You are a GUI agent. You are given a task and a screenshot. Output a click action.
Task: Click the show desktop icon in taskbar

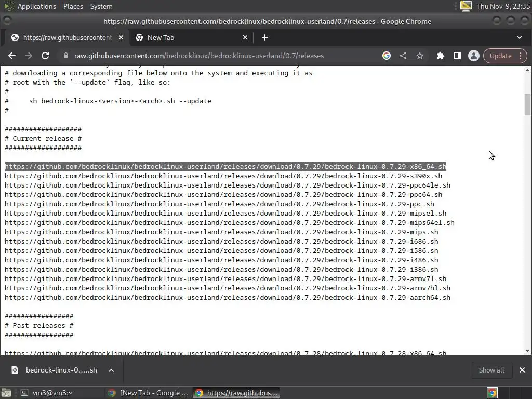pyautogui.click(x=6, y=393)
